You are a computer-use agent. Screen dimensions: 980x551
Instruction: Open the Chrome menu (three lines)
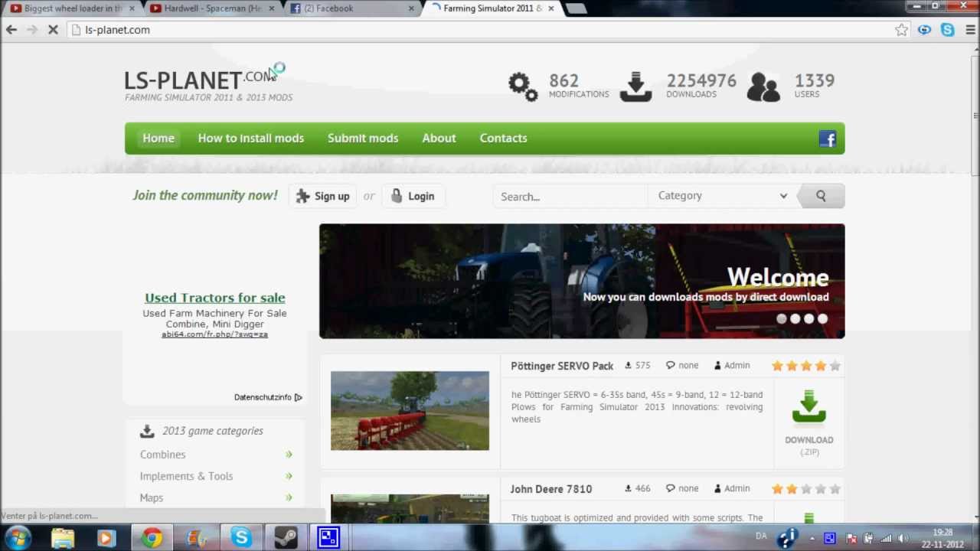[x=970, y=30]
